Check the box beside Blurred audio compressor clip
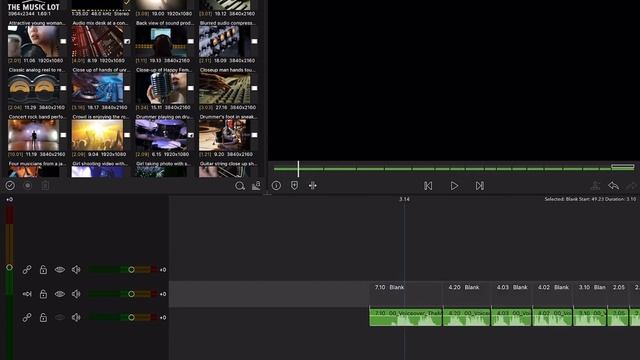This screenshot has height=360, width=640. tap(254, 41)
